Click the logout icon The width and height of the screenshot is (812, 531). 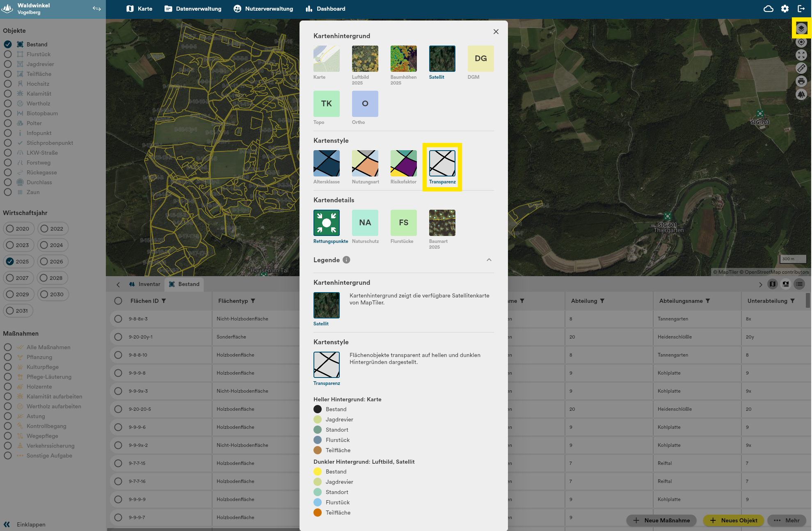pos(801,9)
